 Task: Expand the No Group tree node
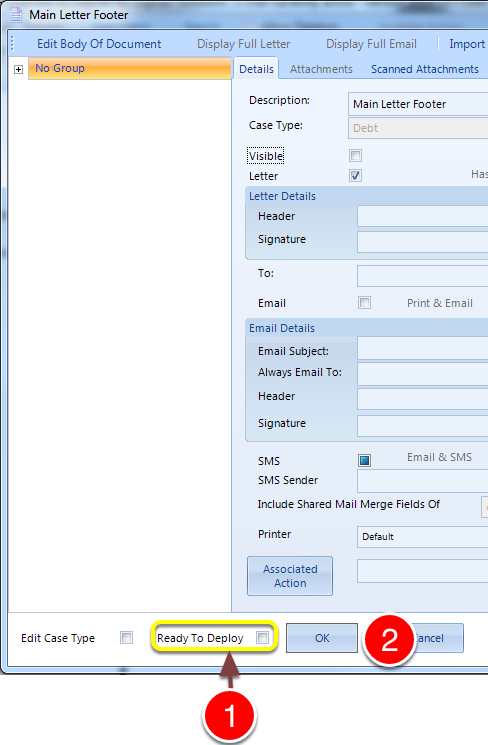point(19,69)
